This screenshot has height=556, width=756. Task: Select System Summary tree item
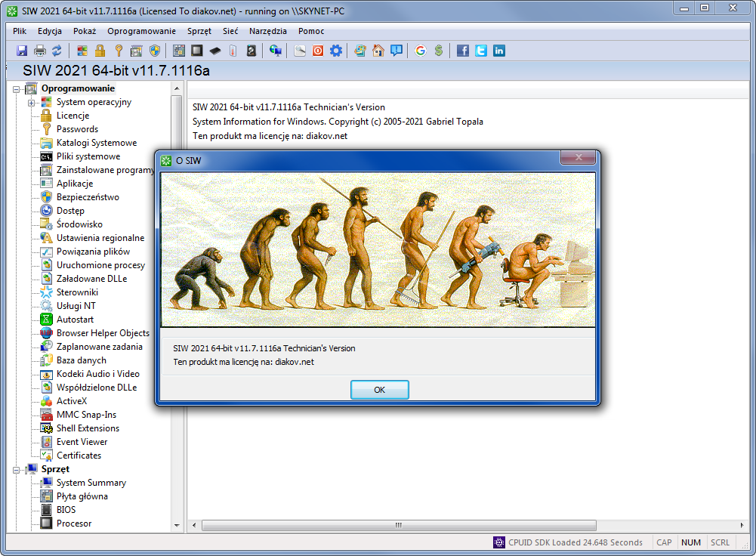91,483
